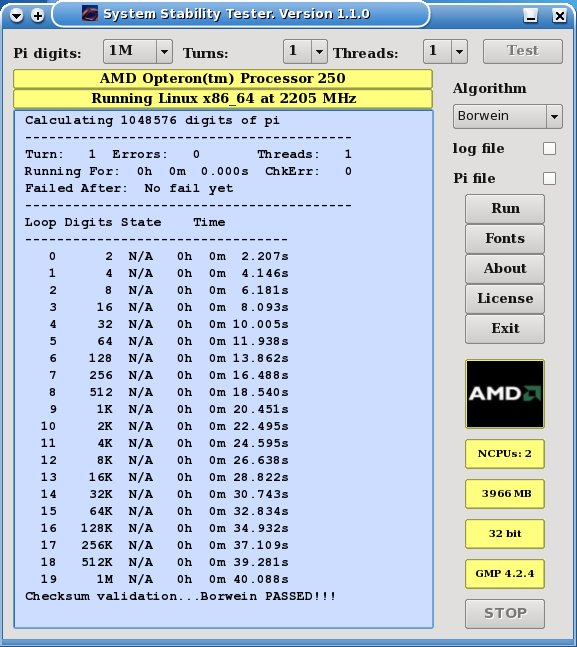Click the STOP button
This screenshot has height=647, width=577.
[x=505, y=614]
